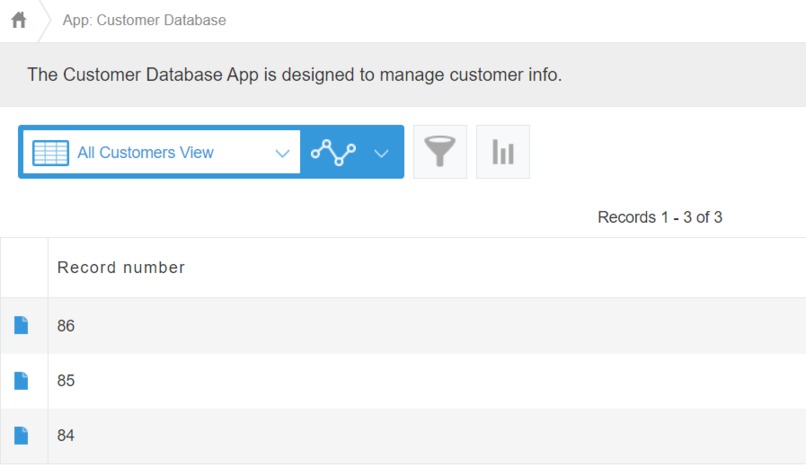This screenshot has height=476, width=806.
Task: Open record 84 details via its document icon
Action: point(21,436)
